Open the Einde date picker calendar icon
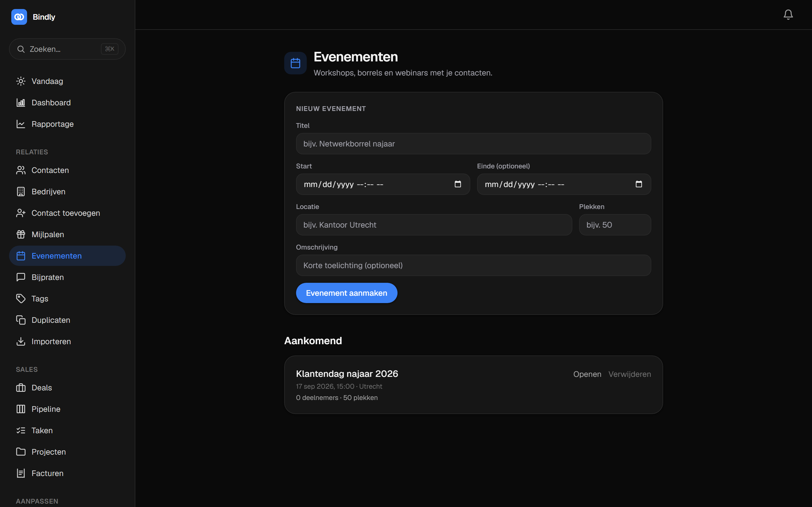812x507 pixels. (639, 184)
